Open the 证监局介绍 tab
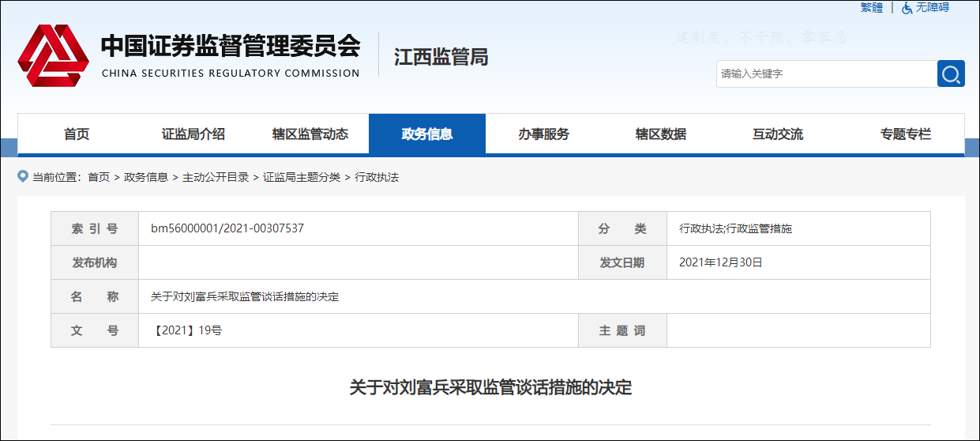Screen dimensions: 980x441 tap(193, 134)
